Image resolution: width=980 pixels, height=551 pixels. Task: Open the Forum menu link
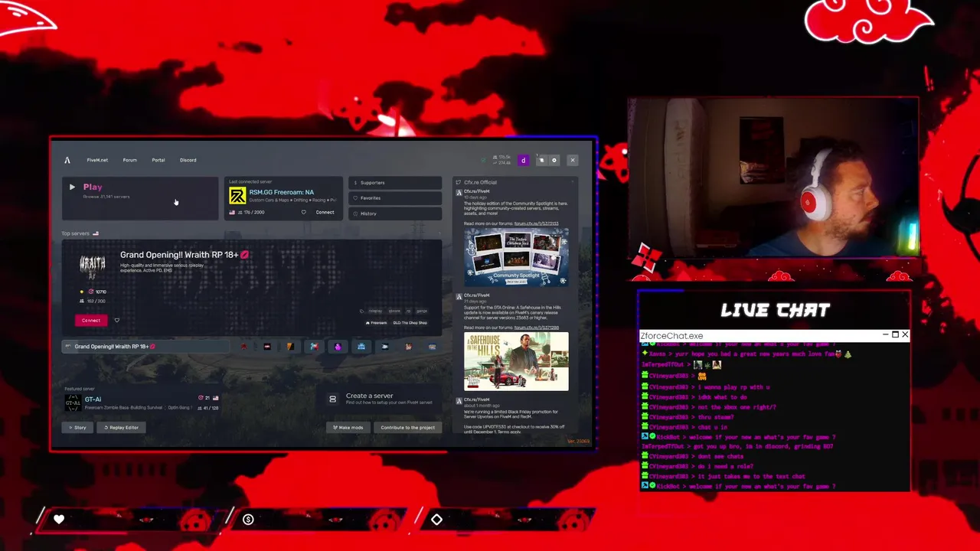130,160
